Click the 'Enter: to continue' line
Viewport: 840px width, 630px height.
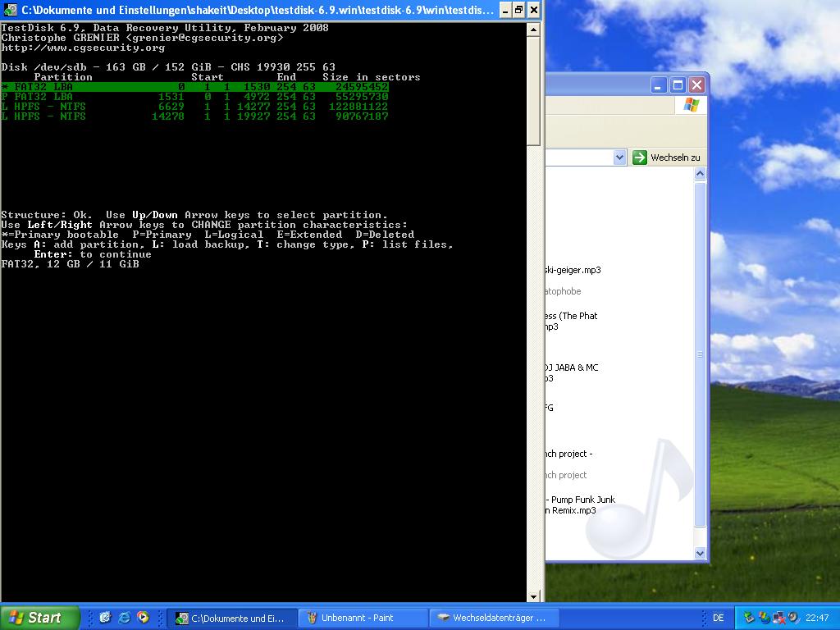(x=93, y=254)
